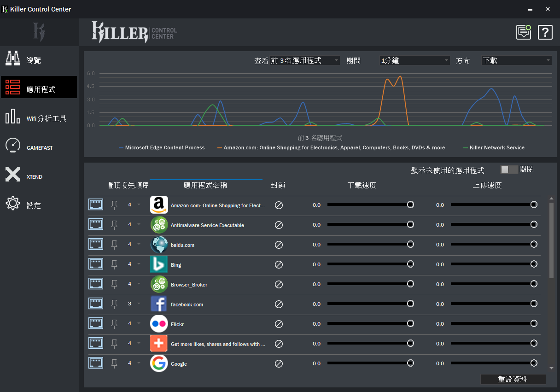Pin Bing to the top
Viewport: 560px width, 392px height.
(x=115, y=265)
